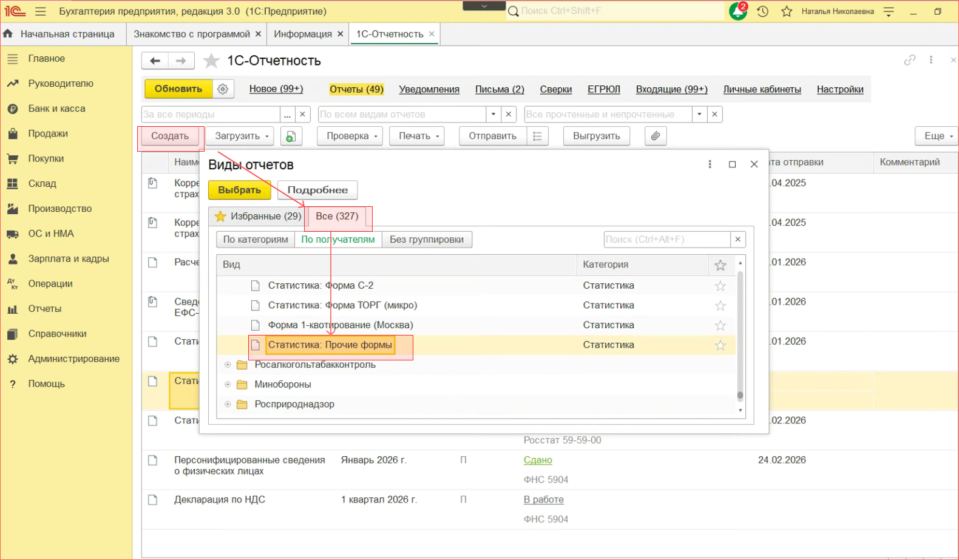This screenshot has width=959, height=560.
Task: Toggle favorite star for Статистика: Форма ТОРГ (микро)
Action: [720, 306]
